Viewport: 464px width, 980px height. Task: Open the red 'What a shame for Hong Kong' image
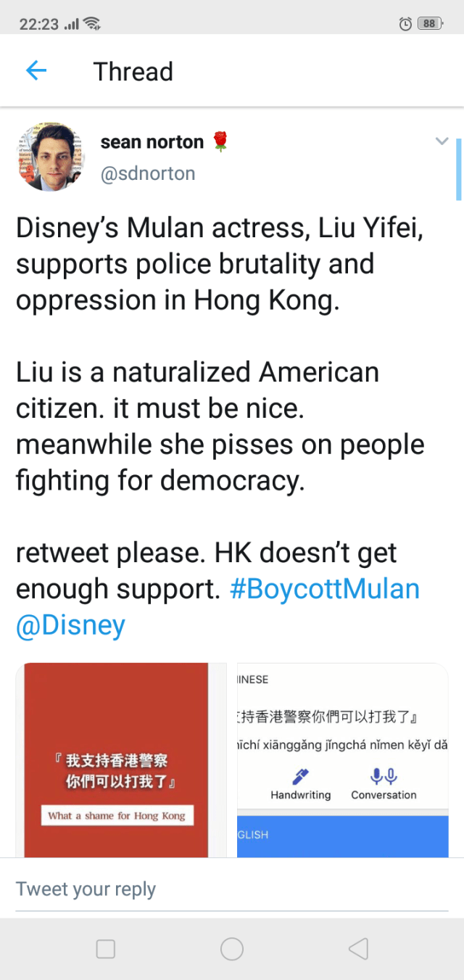pyautogui.click(x=116, y=759)
